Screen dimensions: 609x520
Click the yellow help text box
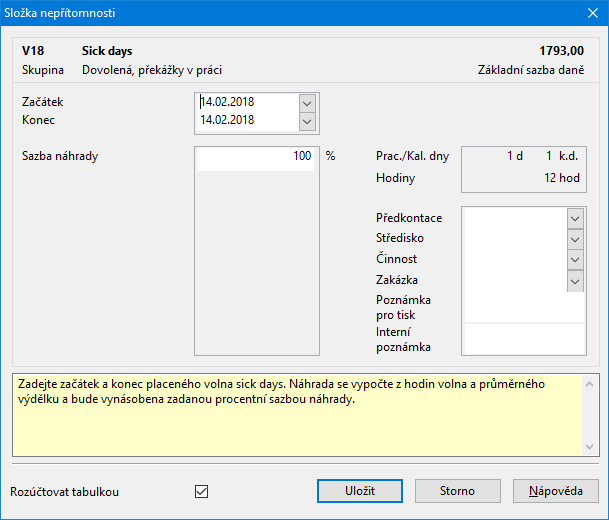coord(297,415)
